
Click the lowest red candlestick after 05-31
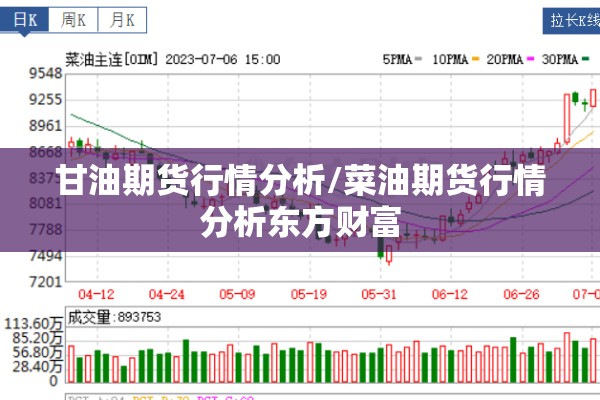389,254
